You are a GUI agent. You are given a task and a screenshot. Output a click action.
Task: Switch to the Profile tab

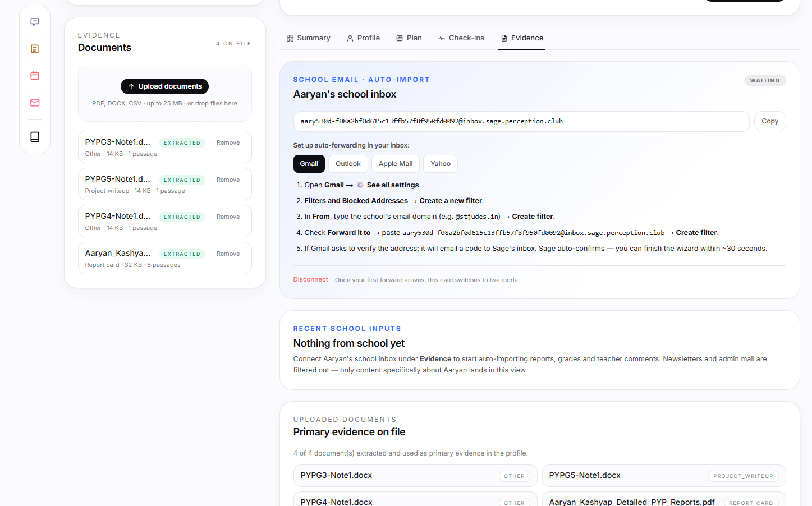coord(363,38)
